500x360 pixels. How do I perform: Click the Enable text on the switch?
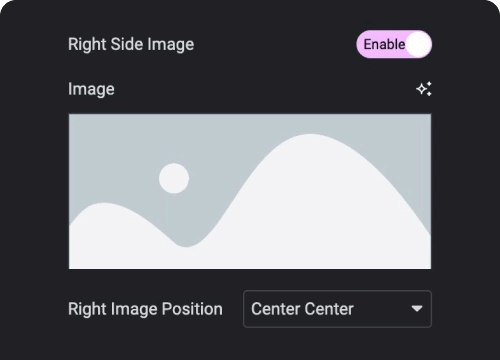click(x=384, y=44)
